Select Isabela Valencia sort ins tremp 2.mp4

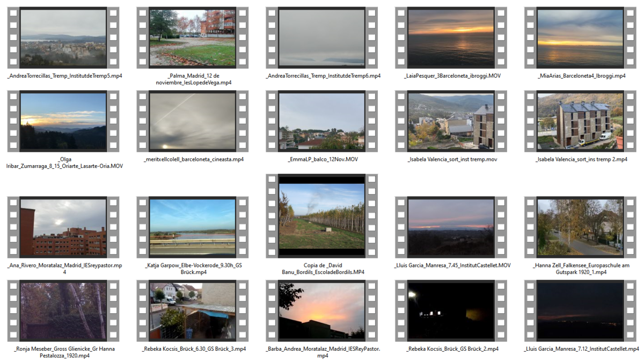580,121
